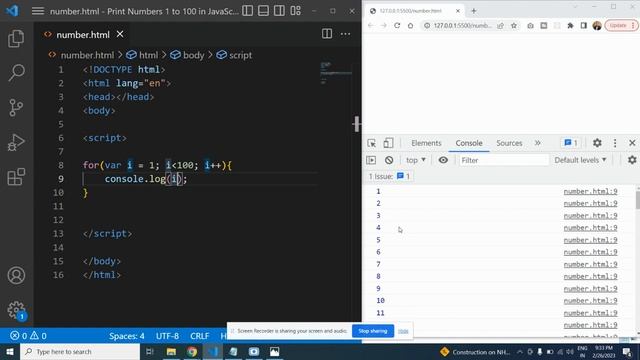This screenshot has width=640, height=360.
Task: Activate DevTools inspect element picker
Action: point(371,143)
